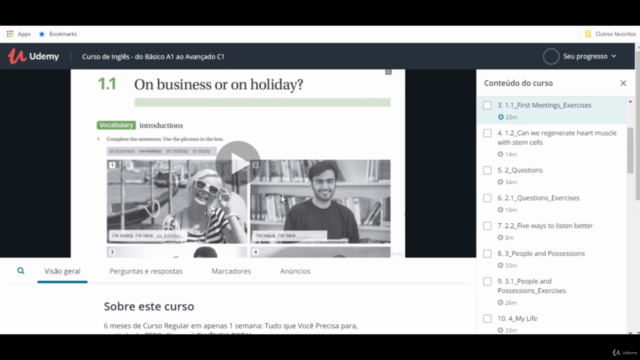
Task: Play the lecture video
Action: [238, 163]
